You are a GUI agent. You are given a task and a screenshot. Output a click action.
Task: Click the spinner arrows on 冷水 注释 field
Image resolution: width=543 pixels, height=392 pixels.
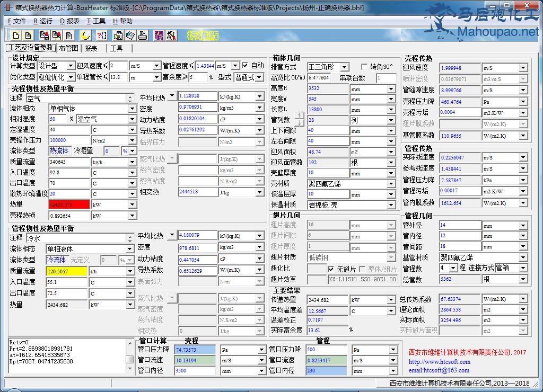pos(130,238)
